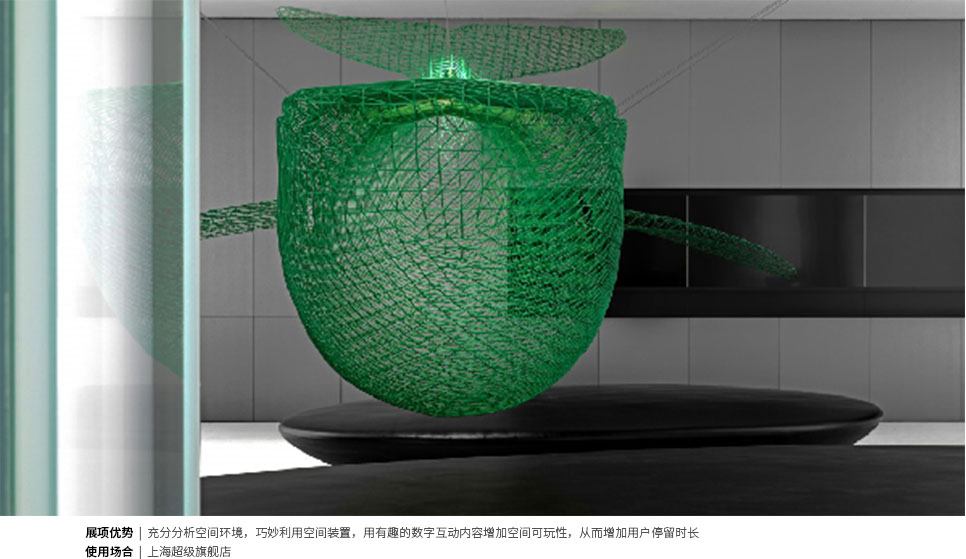Click the text '上海超级旗舰店'

[x=189, y=552]
